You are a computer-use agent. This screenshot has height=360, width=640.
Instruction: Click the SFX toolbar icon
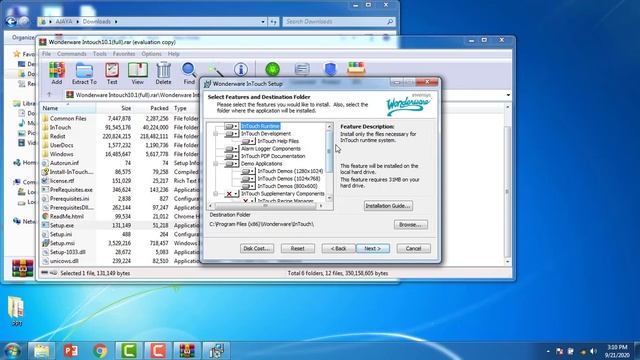point(356,69)
